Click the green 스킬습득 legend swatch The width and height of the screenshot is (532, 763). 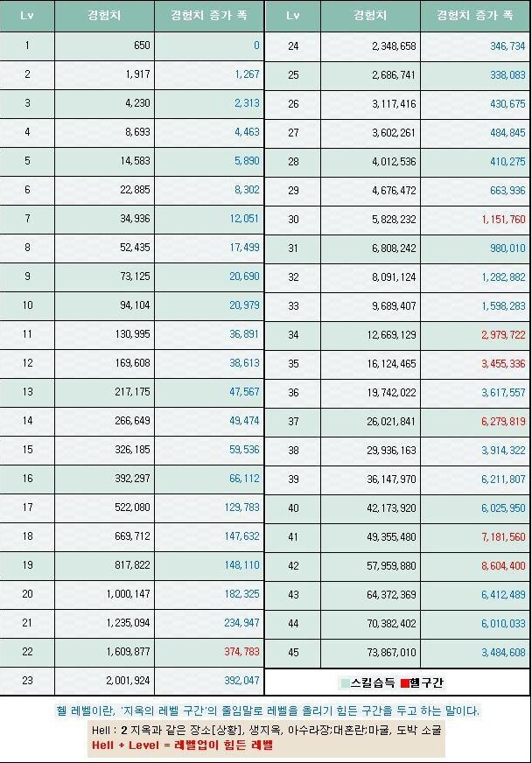345,682
